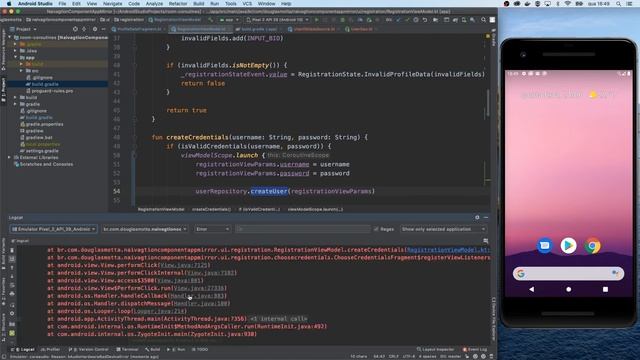The width and height of the screenshot is (640, 360).
Task: Click the Logcat search input field
Action: tap(303, 229)
